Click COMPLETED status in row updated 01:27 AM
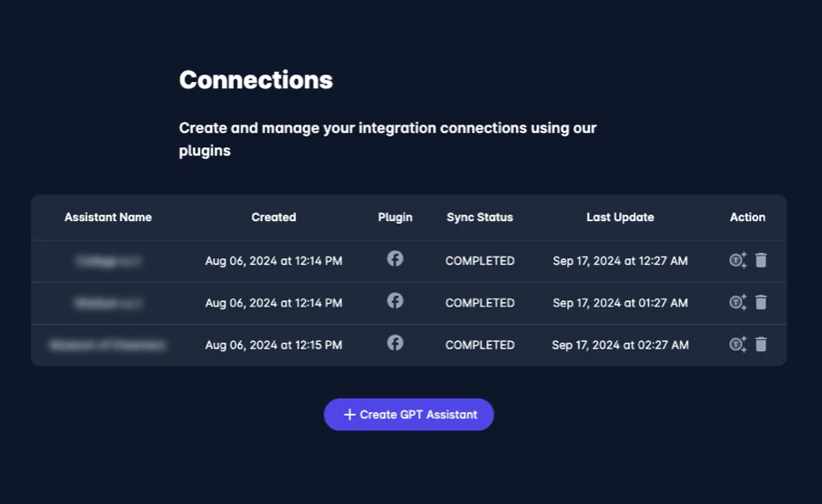Image resolution: width=822 pixels, height=504 pixels. (480, 303)
